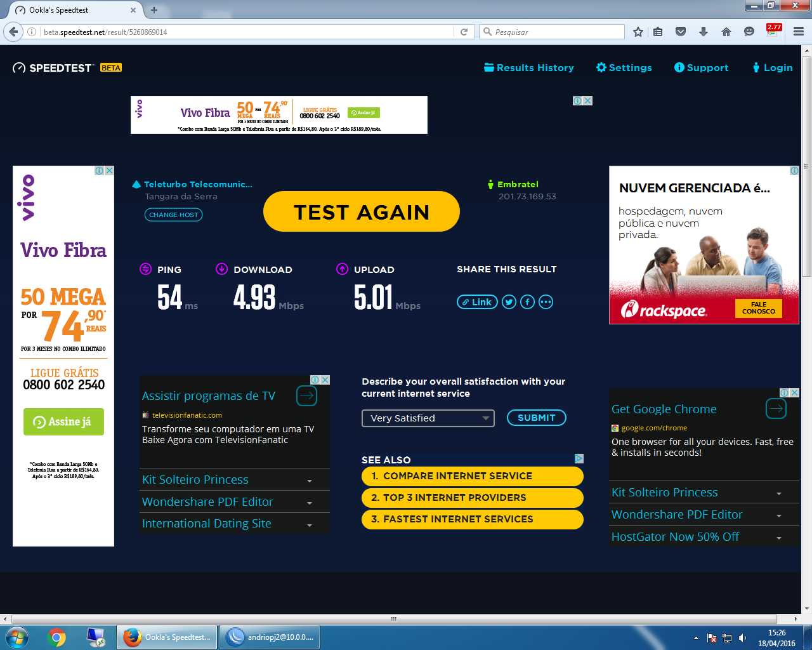Viewport: 812px width, 650px height.
Task: Close the tall Vivo Fibra side ad
Action: pyautogui.click(x=109, y=171)
